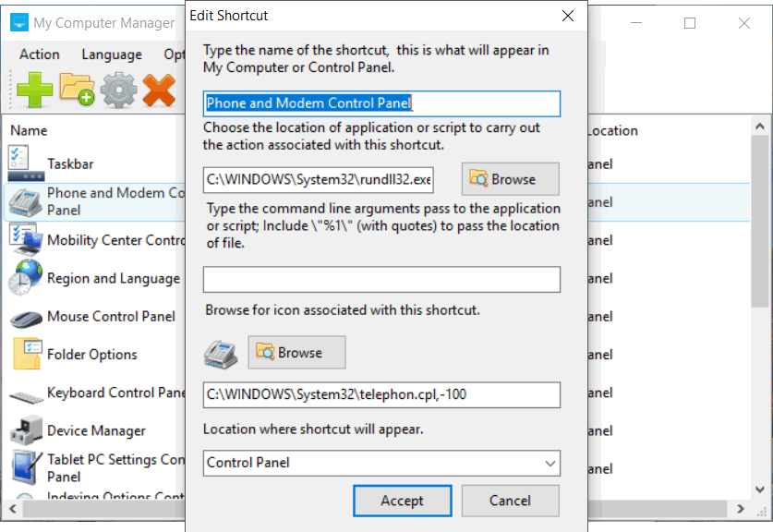773x532 pixels.
Task: Click the add folder toolbar icon
Action: [x=77, y=91]
